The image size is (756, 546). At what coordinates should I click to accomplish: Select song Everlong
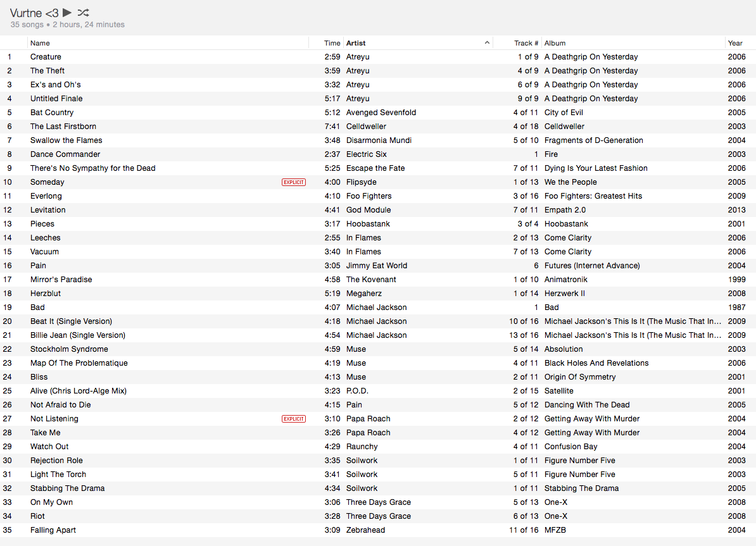click(46, 196)
